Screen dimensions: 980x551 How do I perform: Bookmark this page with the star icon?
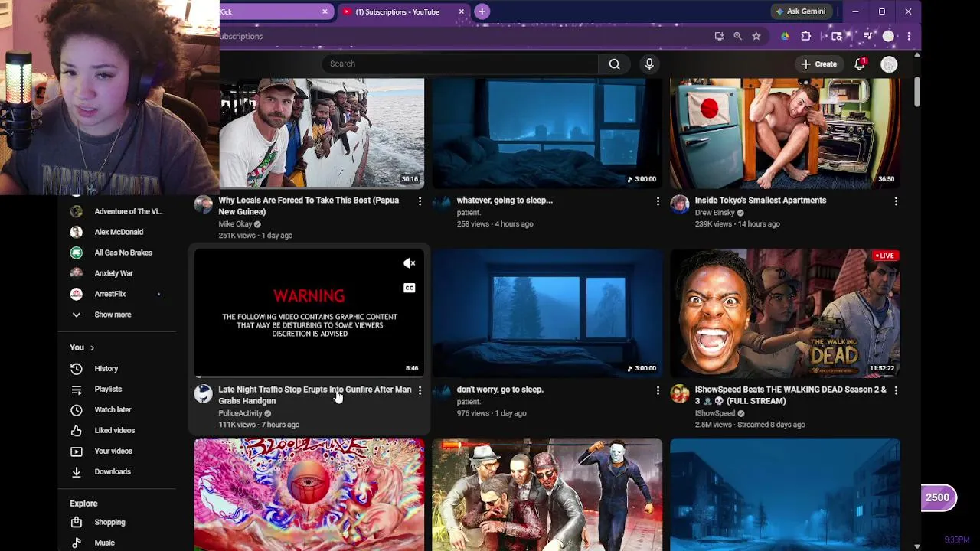756,36
